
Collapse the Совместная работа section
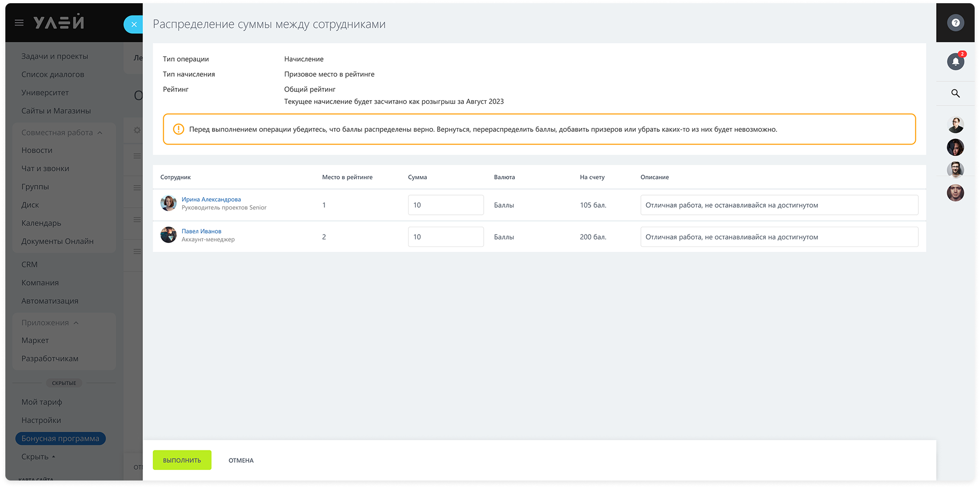click(62, 132)
